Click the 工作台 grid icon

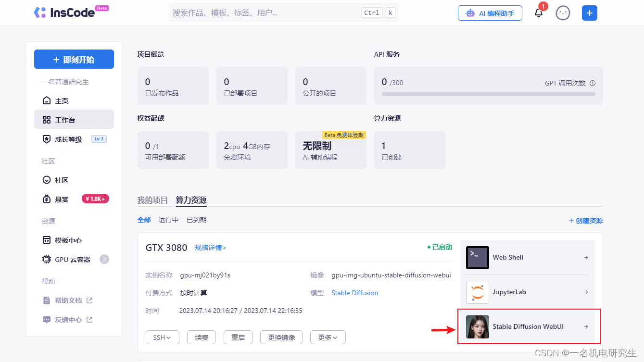pyautogui.click(x=47, y=120)
